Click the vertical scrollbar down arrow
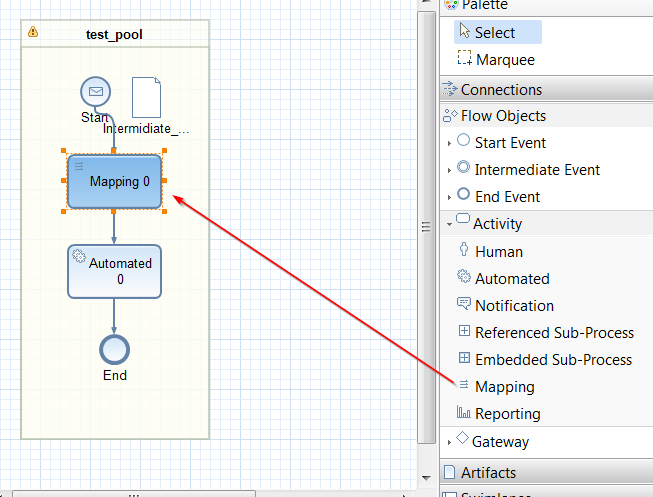The width and height of the screenshot is (653, 497). tap(426, 478)
